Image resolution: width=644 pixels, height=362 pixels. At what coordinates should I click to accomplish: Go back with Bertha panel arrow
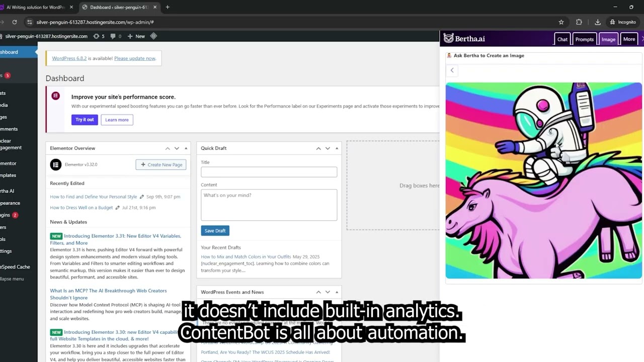click(x=452, y=70)
